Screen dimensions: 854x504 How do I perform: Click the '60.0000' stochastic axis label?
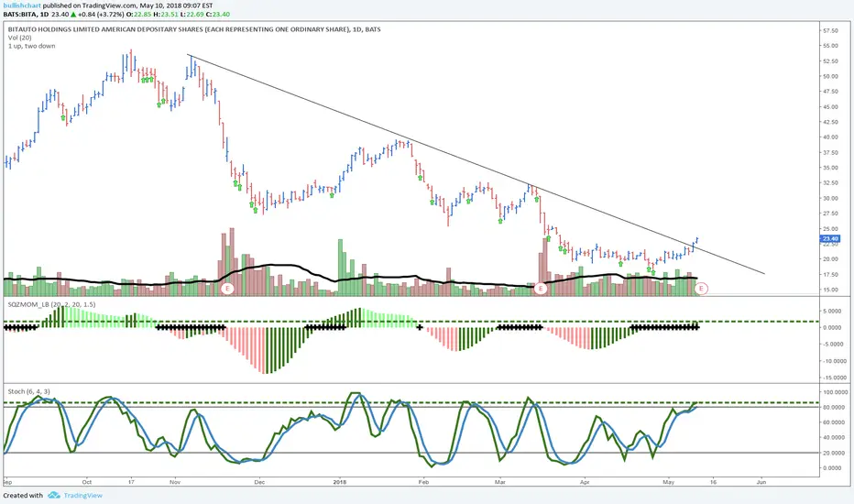tap(835, 422)
